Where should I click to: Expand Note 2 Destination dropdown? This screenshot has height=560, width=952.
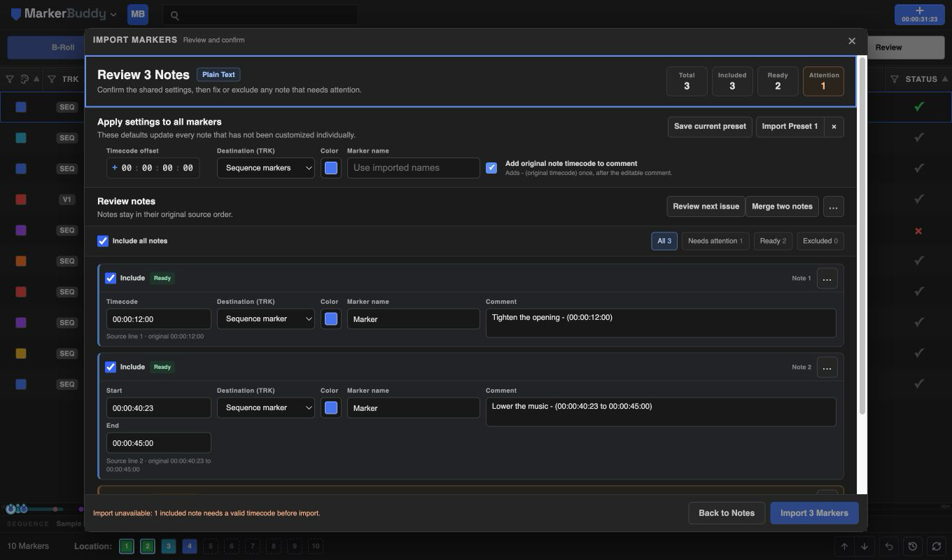(266, 407)
